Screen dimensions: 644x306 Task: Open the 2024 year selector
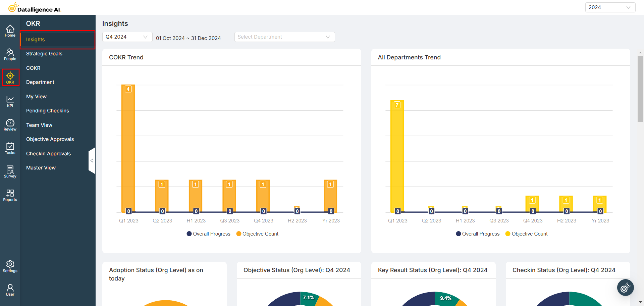(610, 7)
